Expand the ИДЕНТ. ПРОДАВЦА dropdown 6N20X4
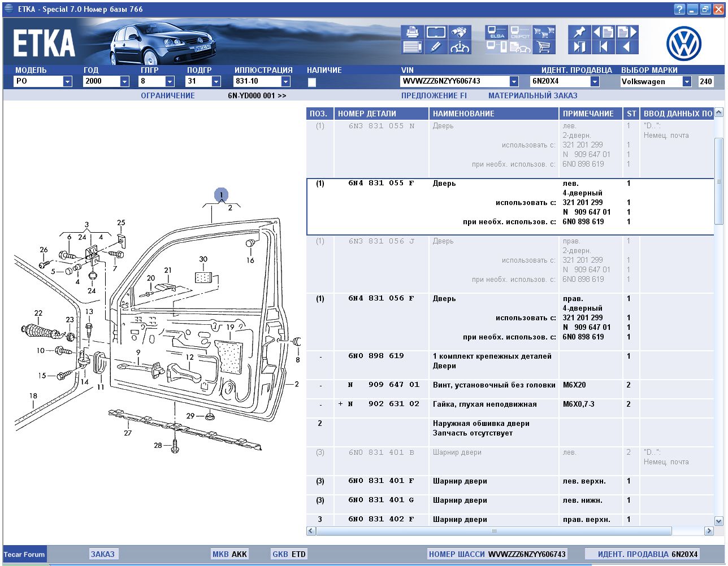Screen dimensions: 728x566 (595, 81)
